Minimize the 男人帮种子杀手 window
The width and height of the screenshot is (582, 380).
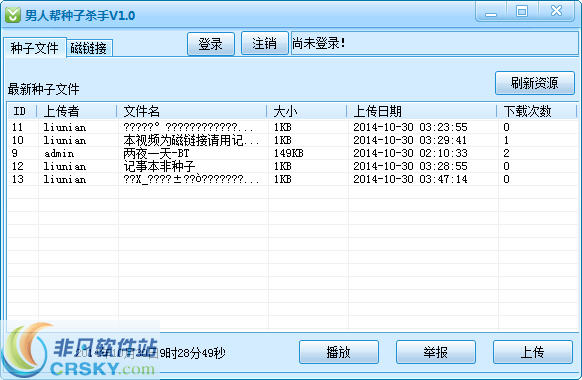point(491,12)
